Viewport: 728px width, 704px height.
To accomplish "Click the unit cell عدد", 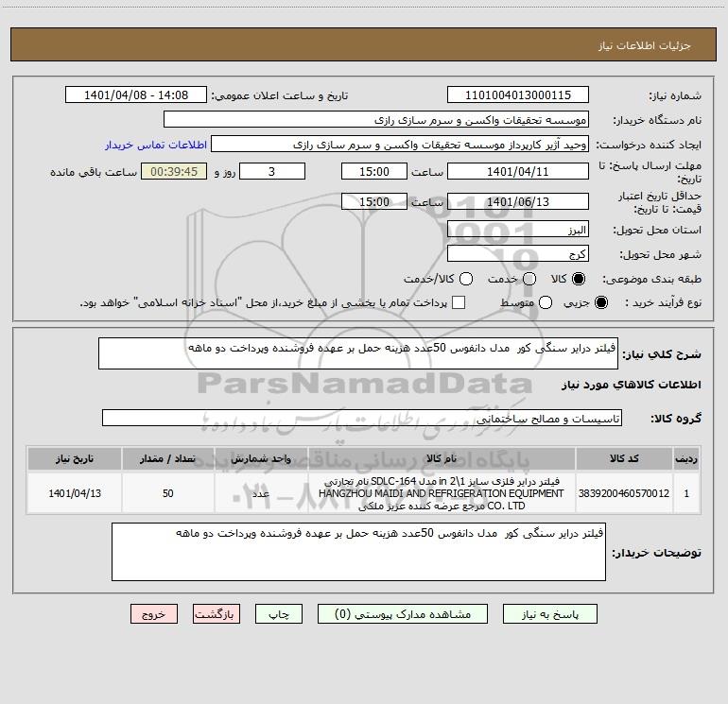I will (x=261, y=493).
